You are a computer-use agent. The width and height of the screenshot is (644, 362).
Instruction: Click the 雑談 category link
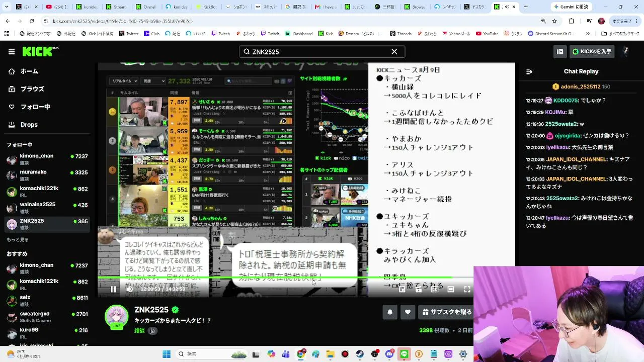click(x=139, y=330)
